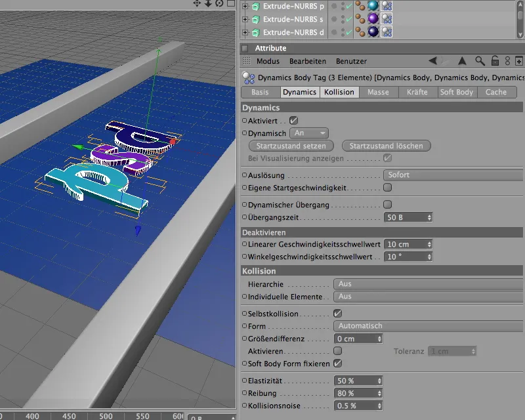Viewport: 525px width, 420px height.
Task: Switch to the Soft Body tab
Action: pos(457,93)
